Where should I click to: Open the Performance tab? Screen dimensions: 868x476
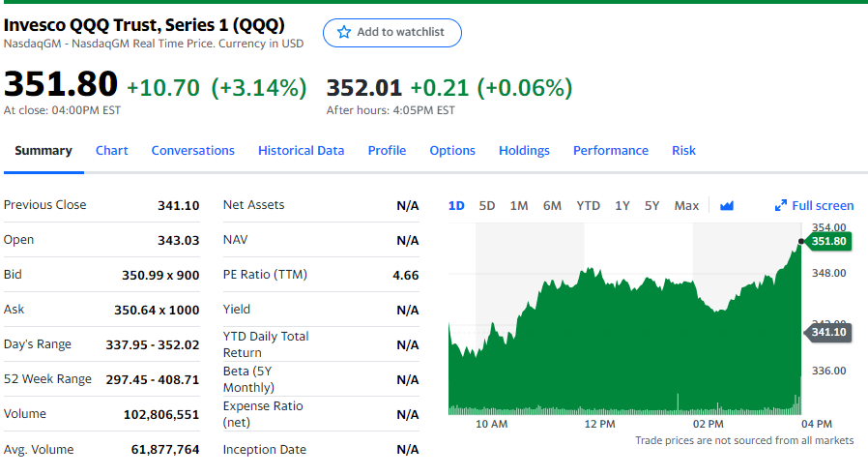(610, 150)
